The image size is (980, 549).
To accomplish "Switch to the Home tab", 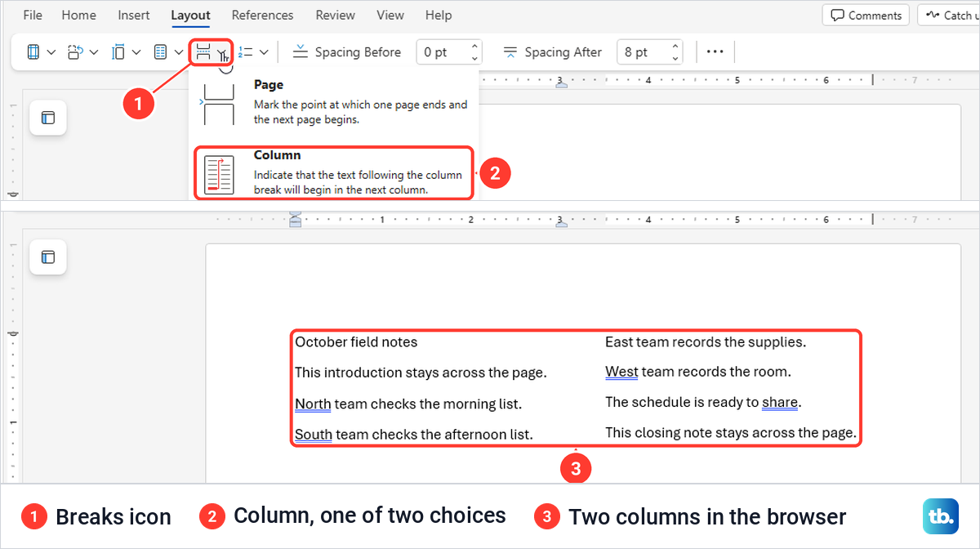I will click(x=78, y=15).
